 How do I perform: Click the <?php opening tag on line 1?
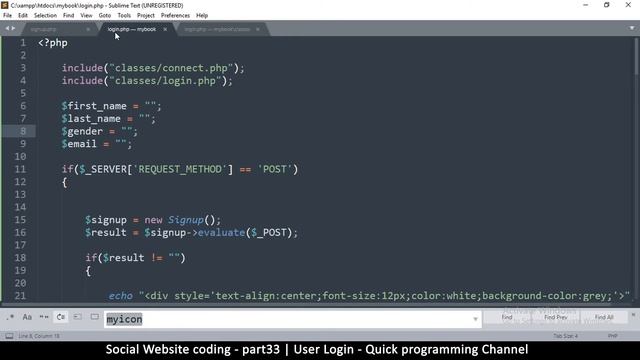53,43
